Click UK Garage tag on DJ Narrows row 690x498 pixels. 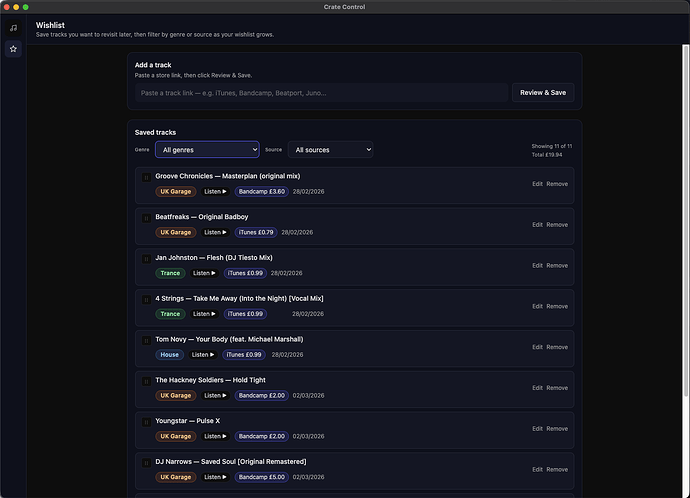[x=176, y=477]
